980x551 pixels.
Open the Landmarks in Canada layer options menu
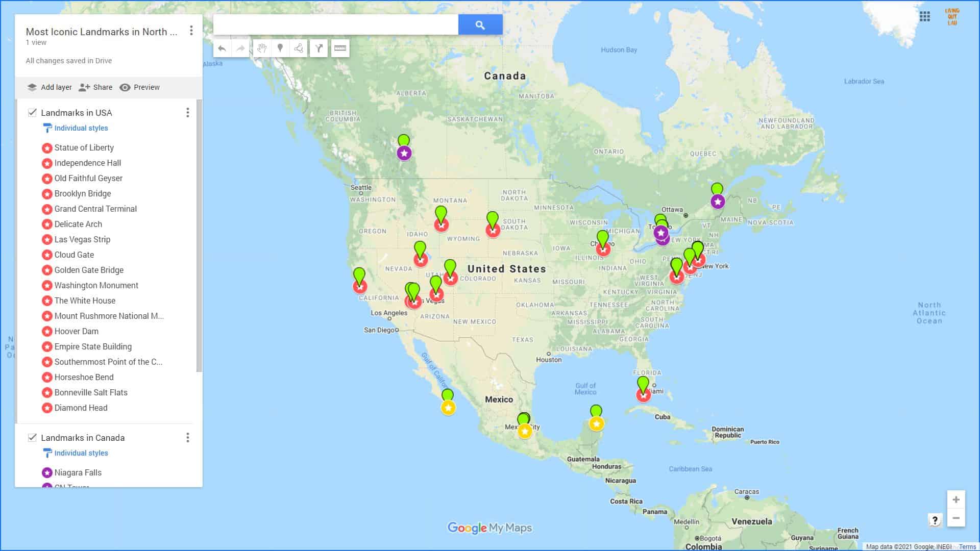pyautogui.click(x=187, y=437)
